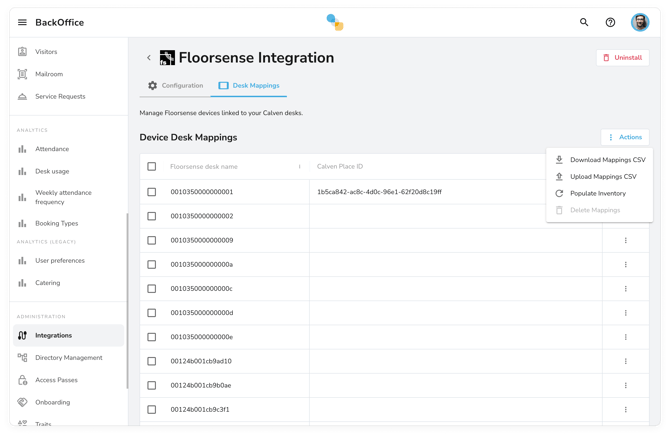Enable checkbox for 00124b001cb9c3f1
The image size is (670, 437).
(x=152, y=410)
